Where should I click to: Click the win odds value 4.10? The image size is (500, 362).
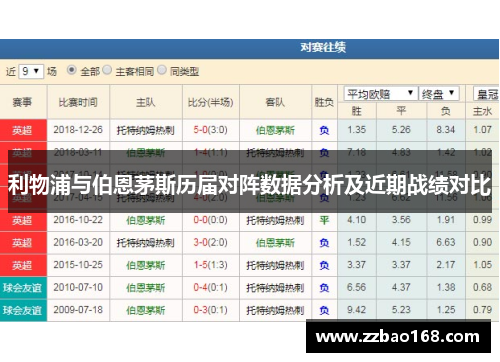[357, 220]
